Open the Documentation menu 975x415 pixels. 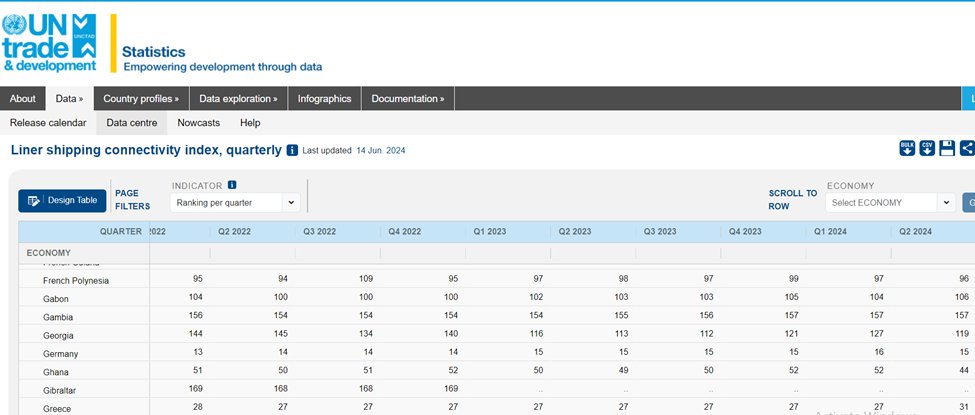407,98
